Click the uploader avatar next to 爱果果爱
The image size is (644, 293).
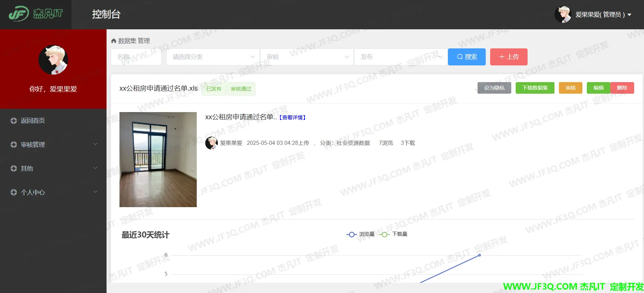click(211, 143)
